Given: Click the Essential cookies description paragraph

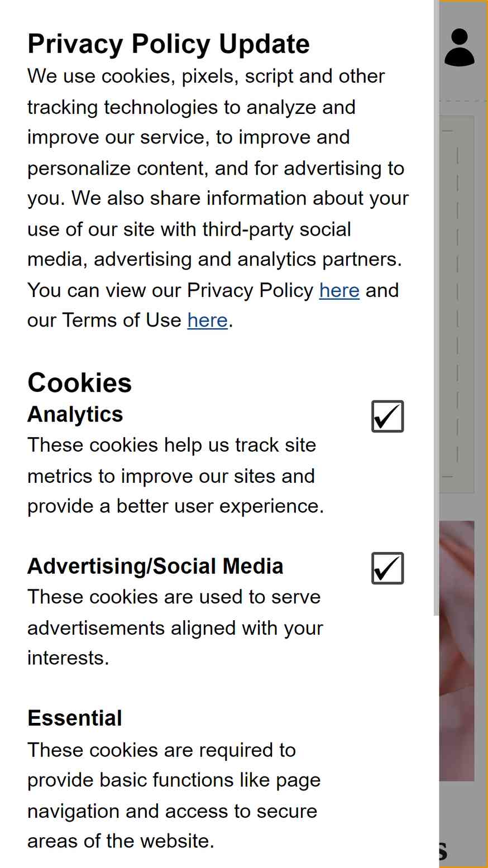Looking at the screenshot, I should click(x=174, y=795).
